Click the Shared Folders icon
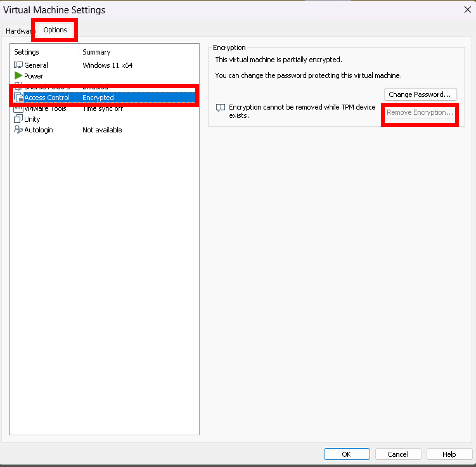 click(18, 87)
